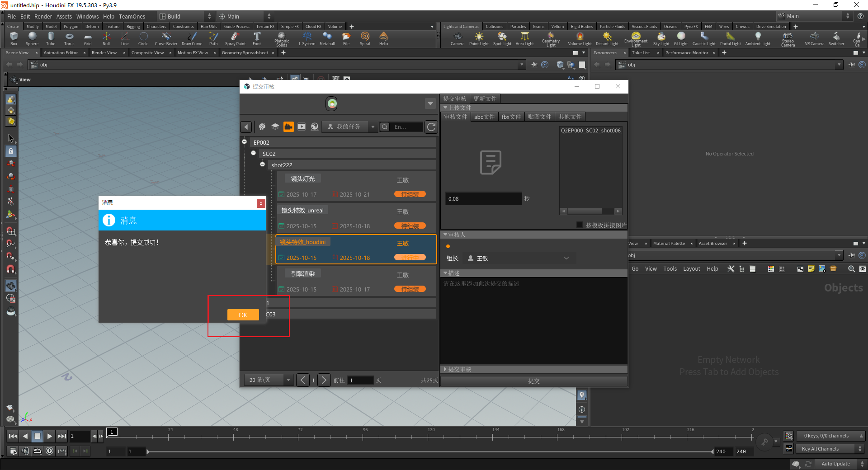Add a Point Light from the shelf
This screenshot has width=868, height=470.
(479, 38)
